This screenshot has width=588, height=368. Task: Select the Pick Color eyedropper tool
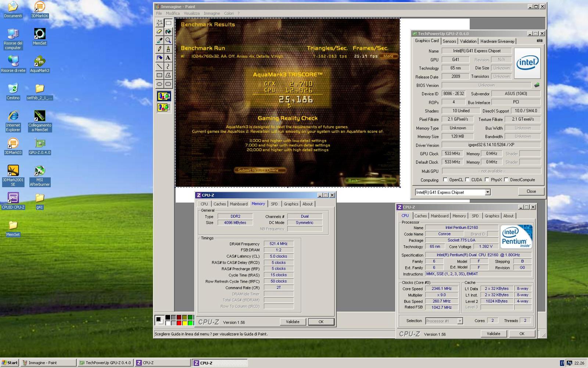(159, 40)
